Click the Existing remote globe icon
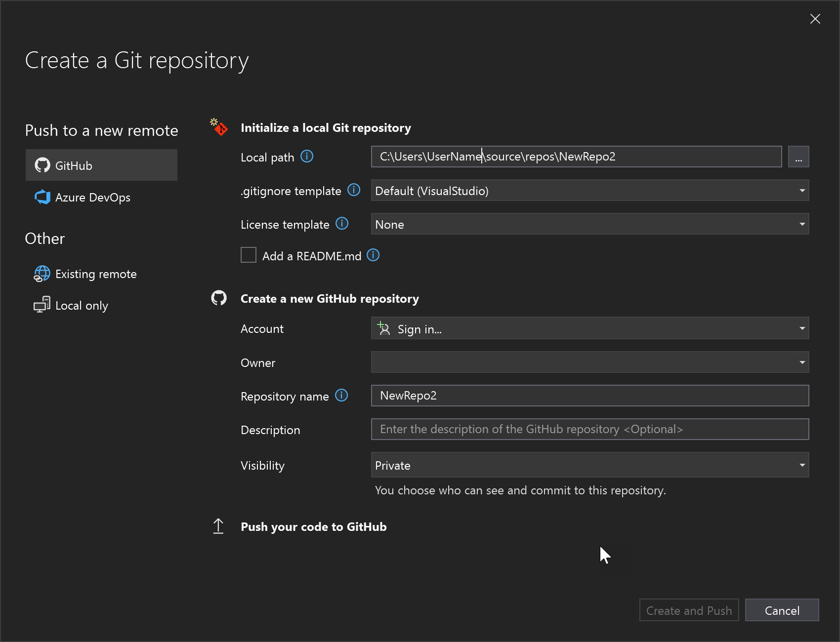840x642 pixels. click(x=42, y=274)
